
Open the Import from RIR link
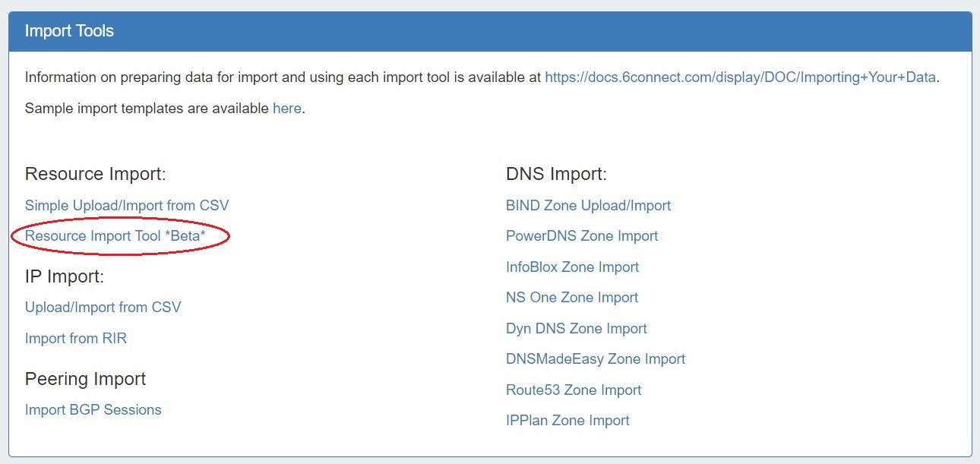coord(76,339)
